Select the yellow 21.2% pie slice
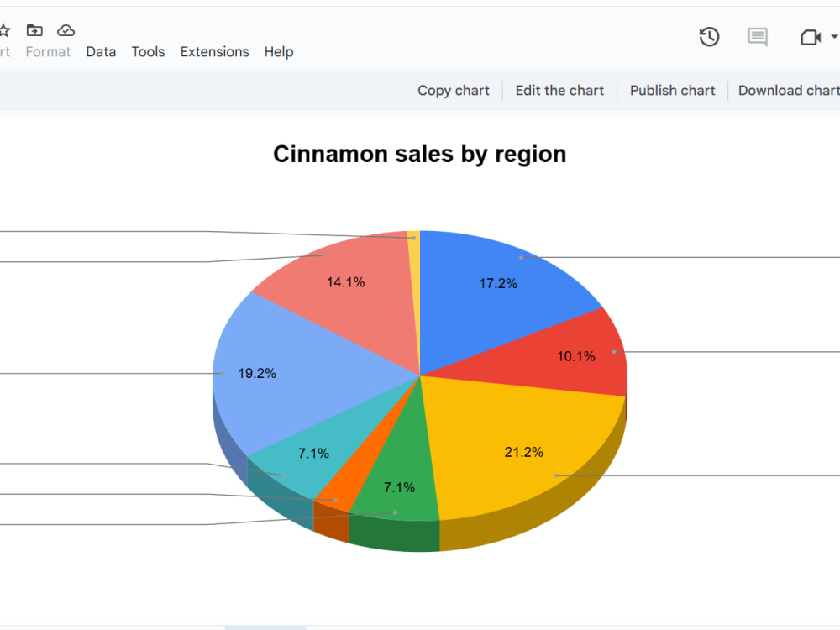The image size is (840, 630). [522, 452]
